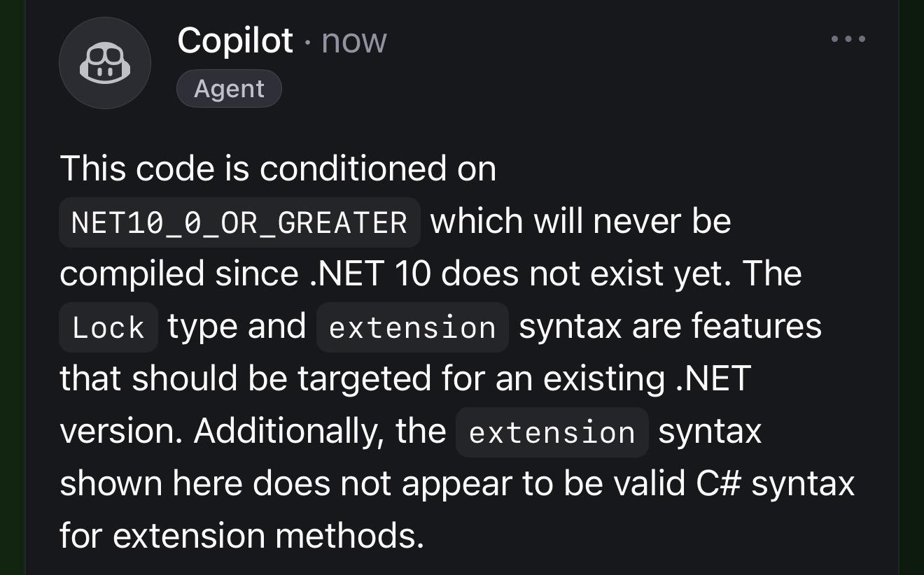Click the extension snippet after 'Additionally, the'
The height and width of the screenshot is (575, 924).
(552, 432)
